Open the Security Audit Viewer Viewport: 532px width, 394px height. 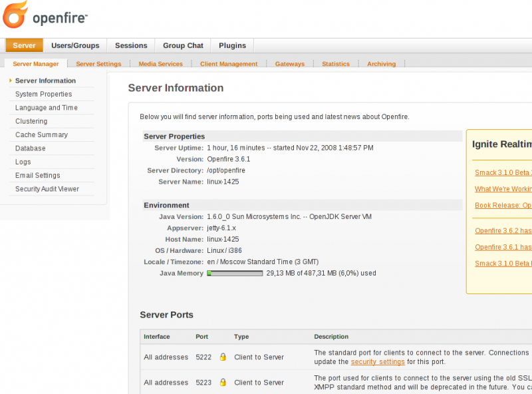coord(47,189)
